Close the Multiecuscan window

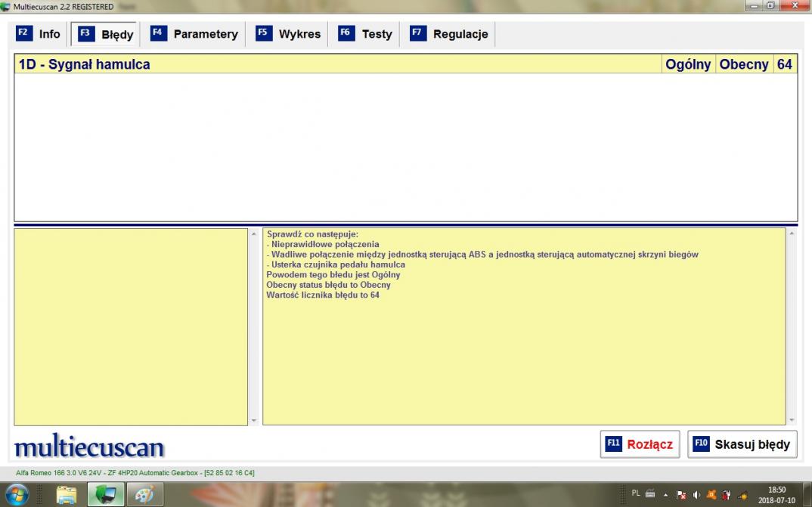tap(795, 6)
